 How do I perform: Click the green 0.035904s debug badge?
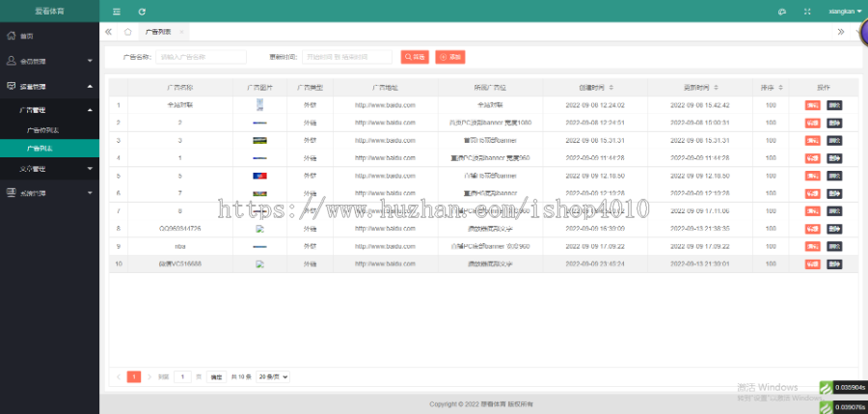[x=843, y=387]
